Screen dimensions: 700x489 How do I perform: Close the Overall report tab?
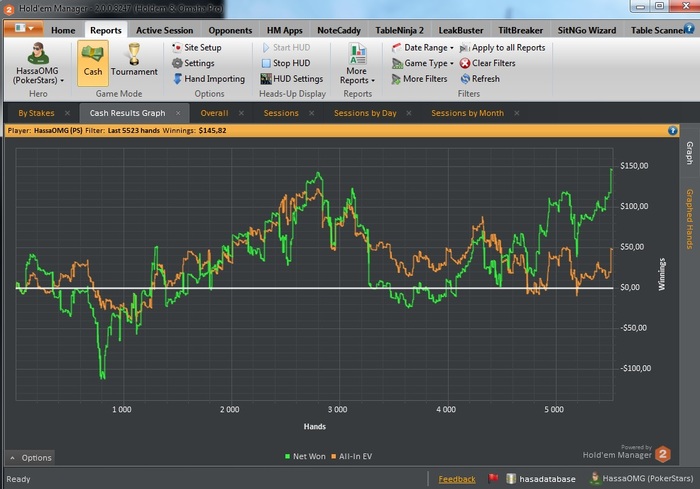pyautogui.click(x=241, y=113)
